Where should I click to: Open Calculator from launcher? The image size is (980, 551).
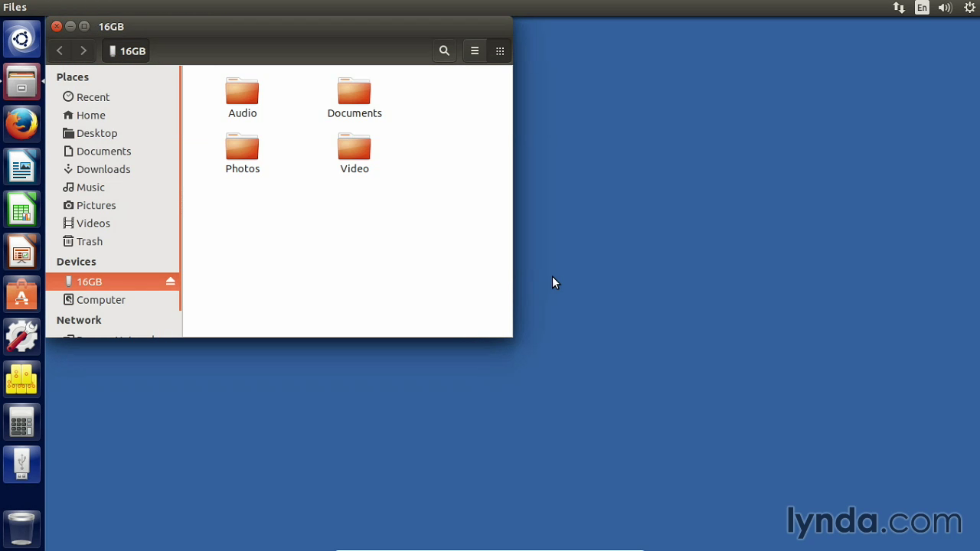click(x=21, y=422)
